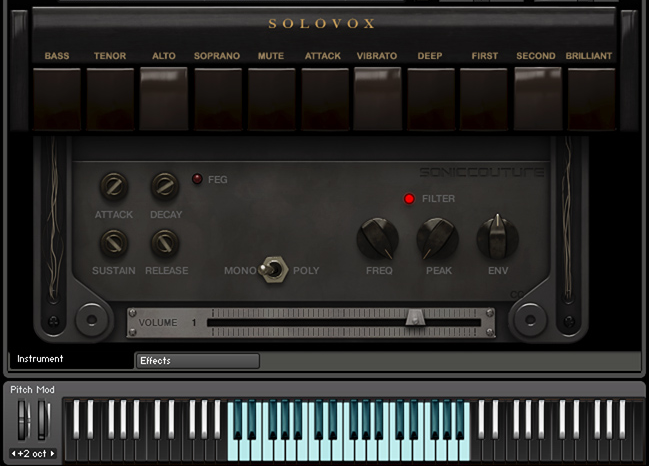This screenshot has height=466, width=649.
Task: Click the filter FREQ knob
Action: pos(377,239)
